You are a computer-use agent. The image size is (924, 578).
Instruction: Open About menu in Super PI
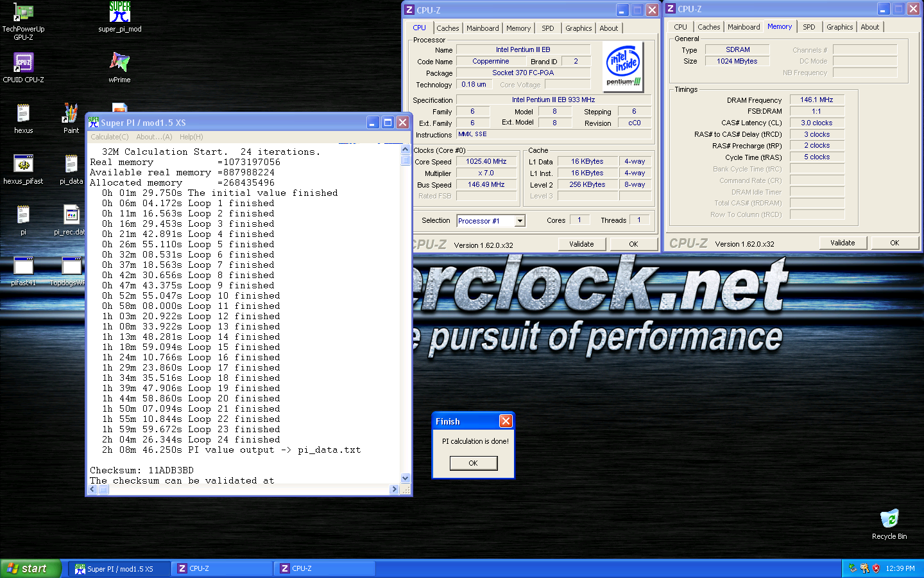154,137
